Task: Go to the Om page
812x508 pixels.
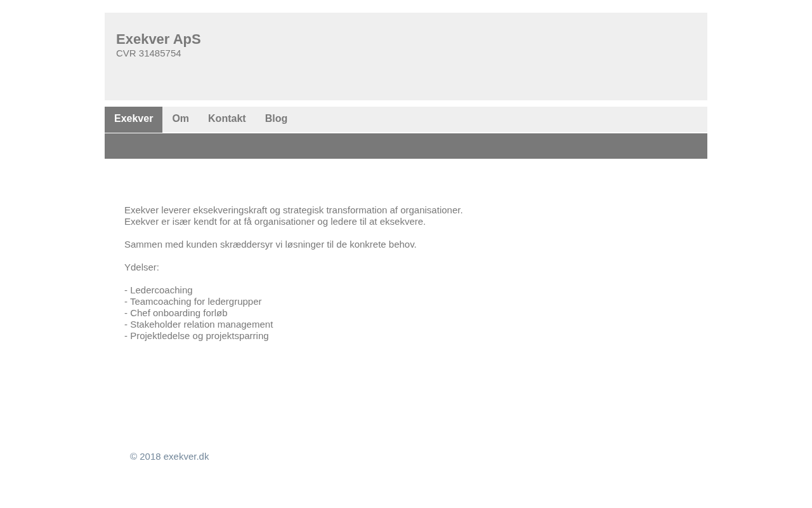Action: (180, 119)
